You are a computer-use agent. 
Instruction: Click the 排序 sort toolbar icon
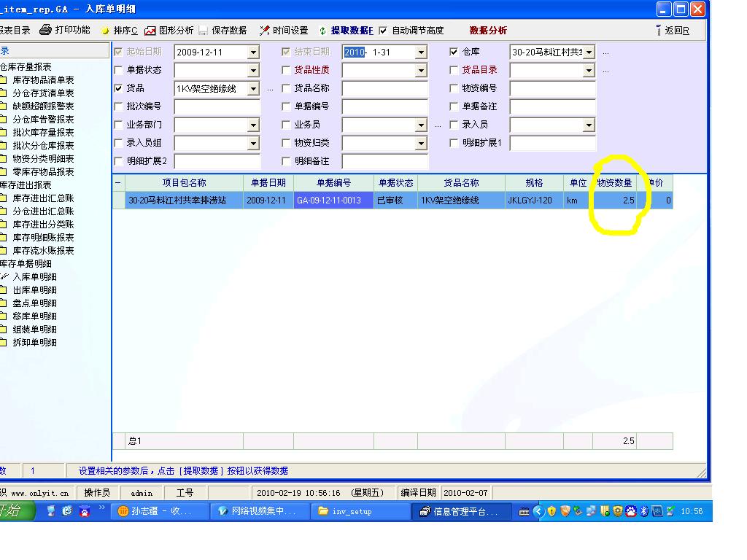coord(105,31)
